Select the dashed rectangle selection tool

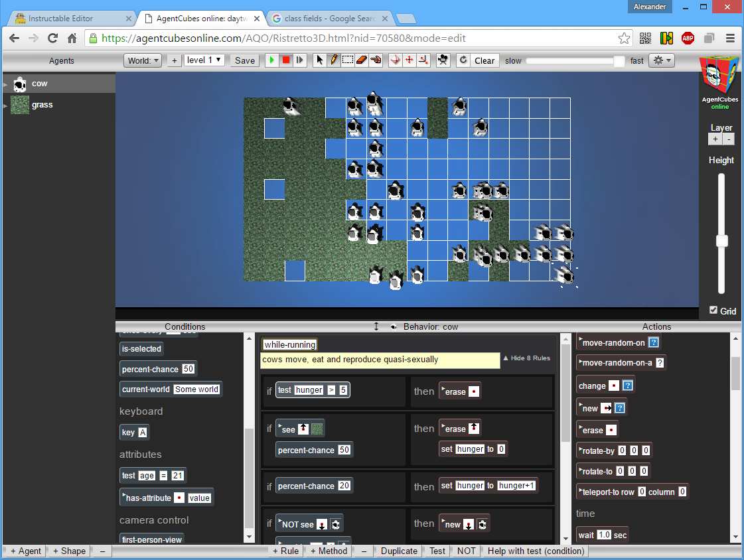[x=348, y=60]
